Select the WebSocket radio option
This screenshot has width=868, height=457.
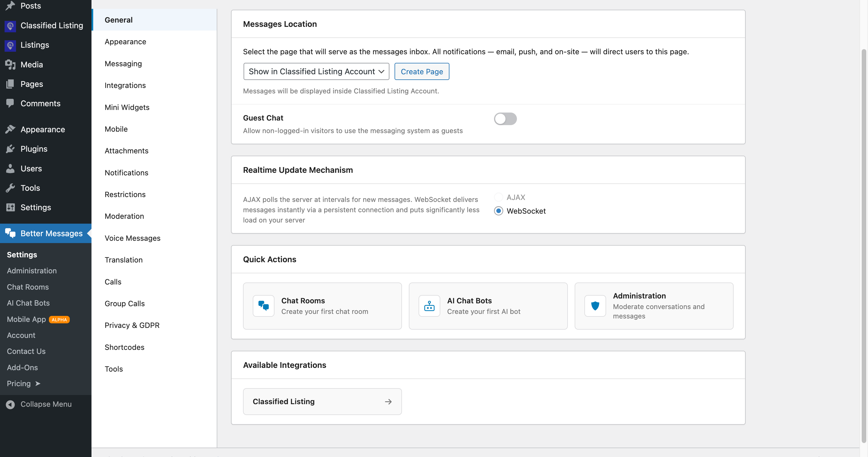point(498,211)
